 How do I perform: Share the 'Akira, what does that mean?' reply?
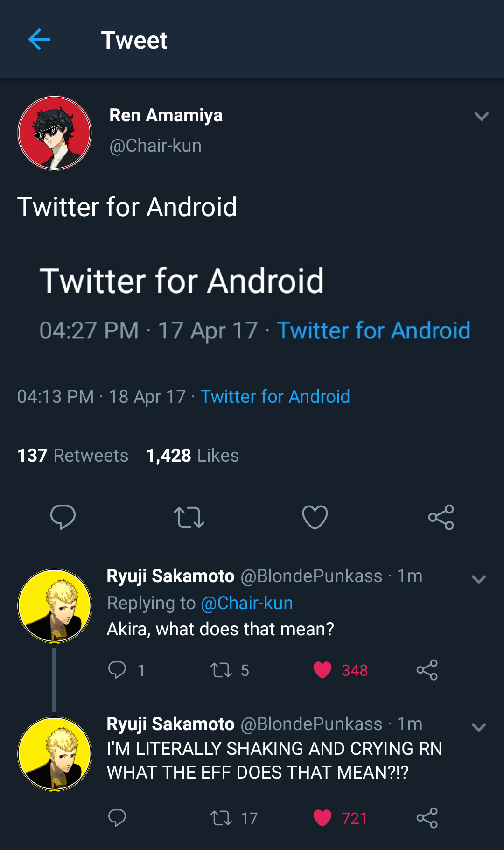[427, 670]
